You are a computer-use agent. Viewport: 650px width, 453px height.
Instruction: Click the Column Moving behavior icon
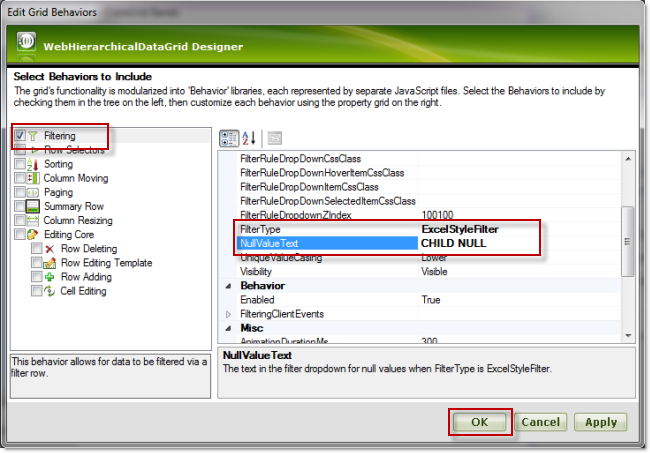coord(34,178)
